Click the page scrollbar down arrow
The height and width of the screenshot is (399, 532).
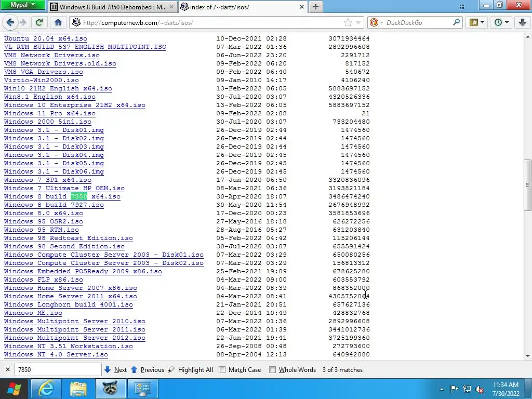[528, 356]
